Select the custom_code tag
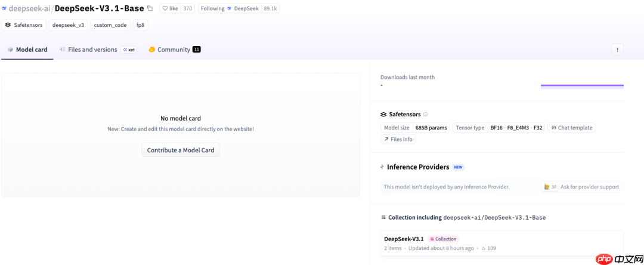The height and width of the screenshot is (265, 644). [x=110, y=25]
